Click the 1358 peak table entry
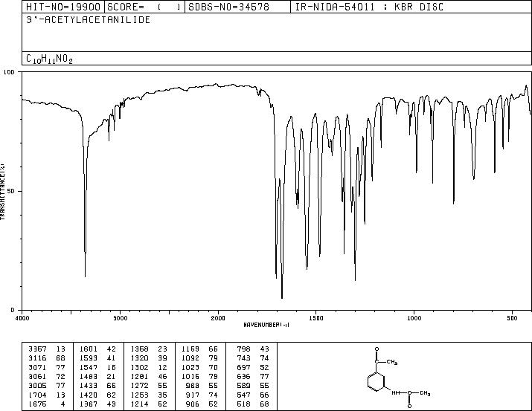The height and width of the screenshot is (411, 532). [x=149, y=349]
